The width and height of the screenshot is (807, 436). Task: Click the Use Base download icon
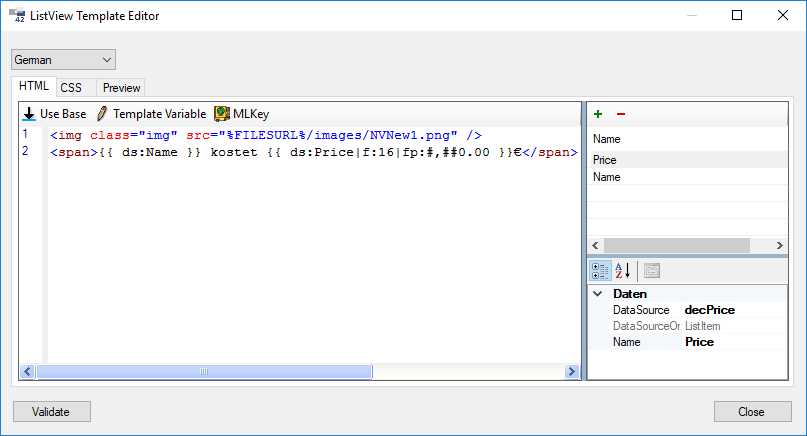coord(29,115)
